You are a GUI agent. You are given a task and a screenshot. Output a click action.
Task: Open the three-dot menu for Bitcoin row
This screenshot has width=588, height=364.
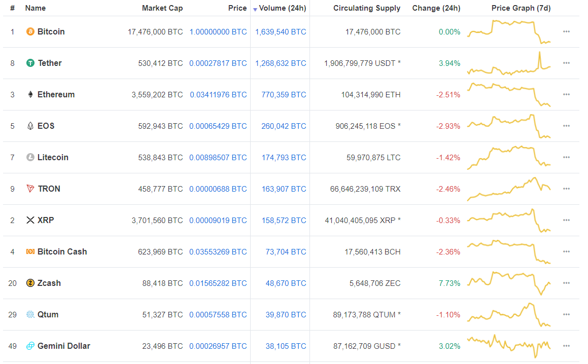click(566, 31)
